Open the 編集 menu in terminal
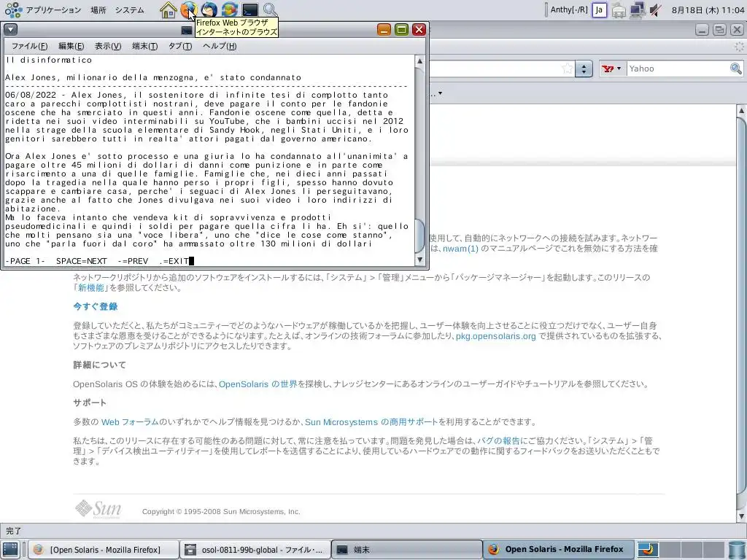Screen dimensions: 747x560 click(71, 46)
